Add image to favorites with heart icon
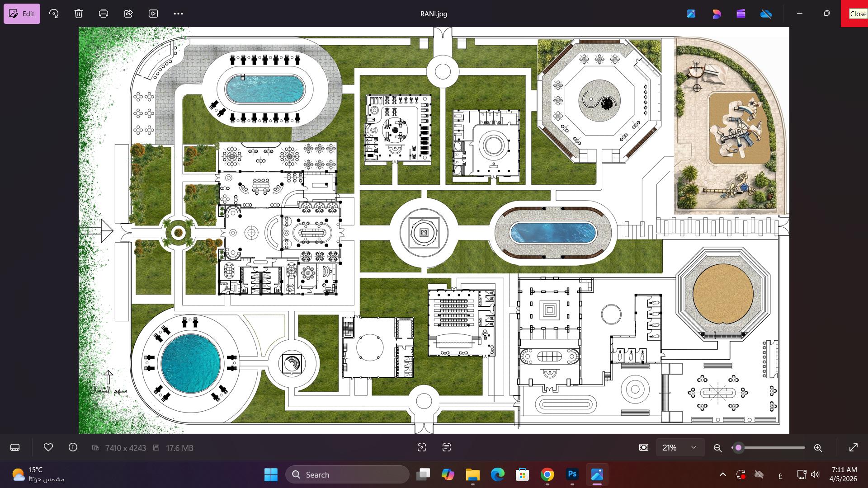This screenshot has width=868, height=488. pyautogui.click(x=48, y=447)
